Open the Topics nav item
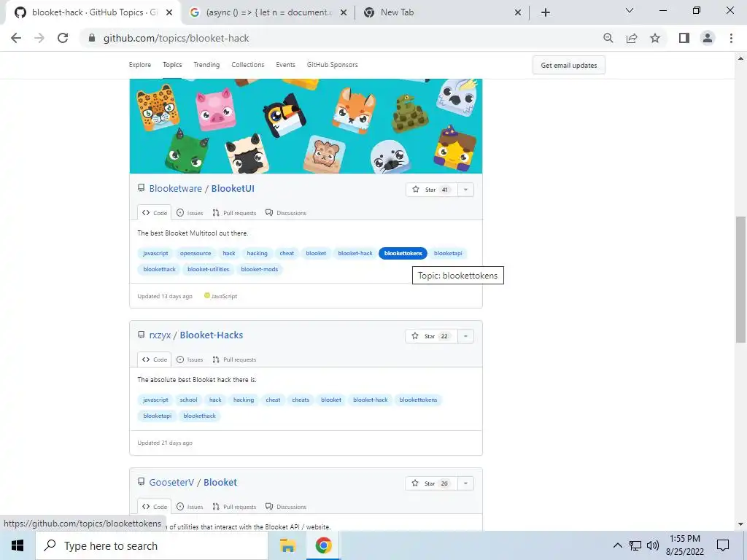 tap(172, 65)
